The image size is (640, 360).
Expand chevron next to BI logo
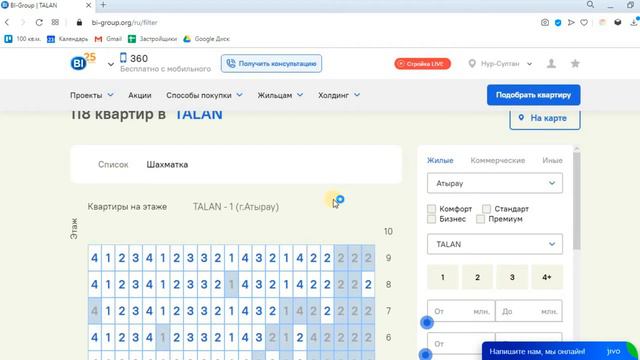tap(111, 64)
